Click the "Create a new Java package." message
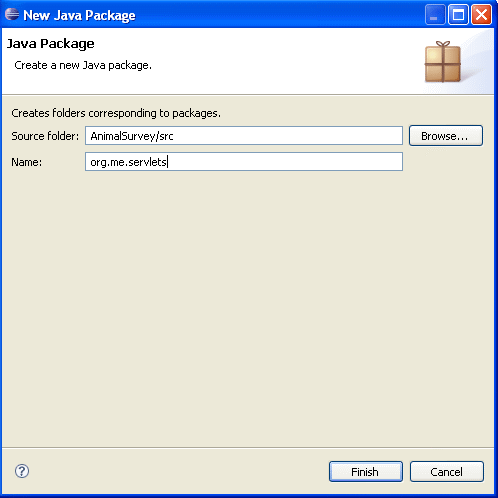 [x=83, y=65]
